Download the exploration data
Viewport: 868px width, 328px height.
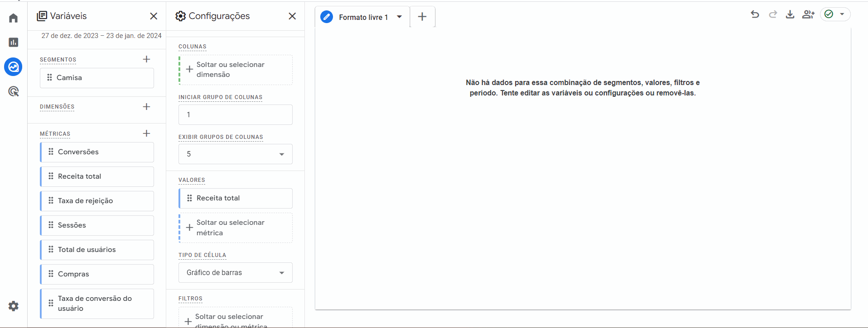pos(790,14)
